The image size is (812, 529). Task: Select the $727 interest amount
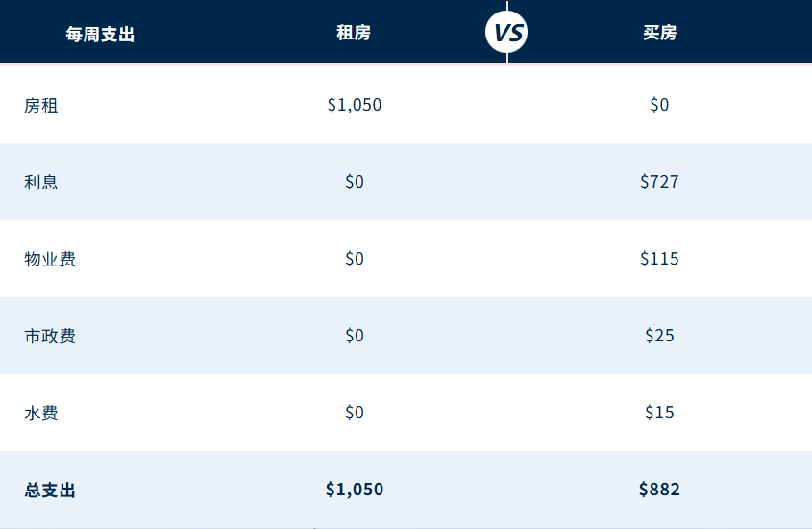tap(659, 182)
